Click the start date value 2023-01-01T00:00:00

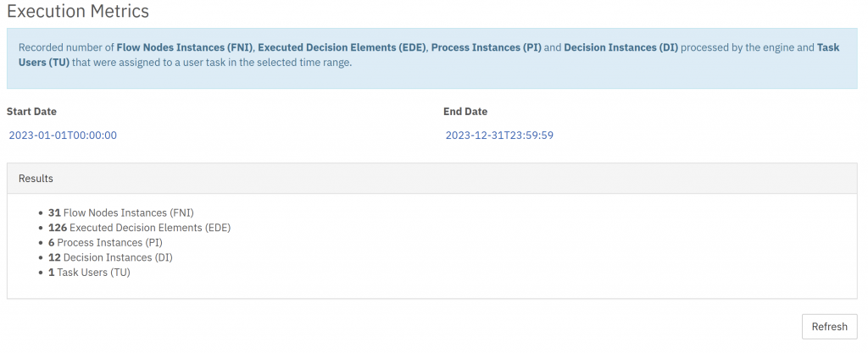pos(63,135)
